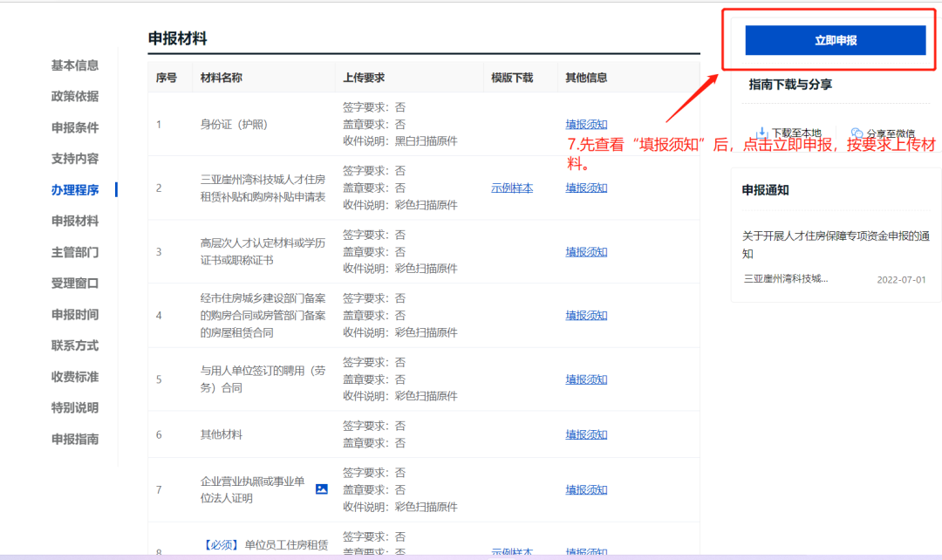
Task: Click the WeChat icon for 分享至微信
Action: pos(857,133)
